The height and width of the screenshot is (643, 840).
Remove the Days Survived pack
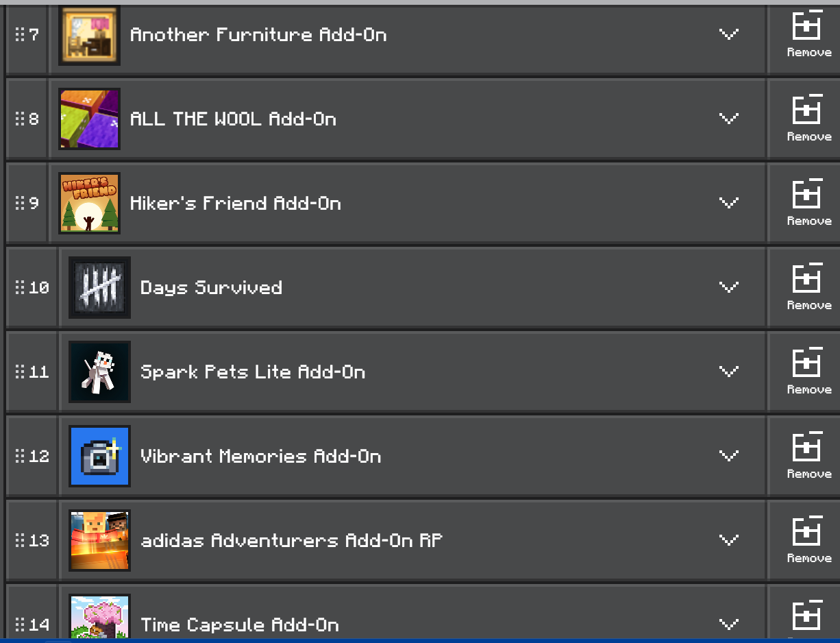tap(808, 289)
